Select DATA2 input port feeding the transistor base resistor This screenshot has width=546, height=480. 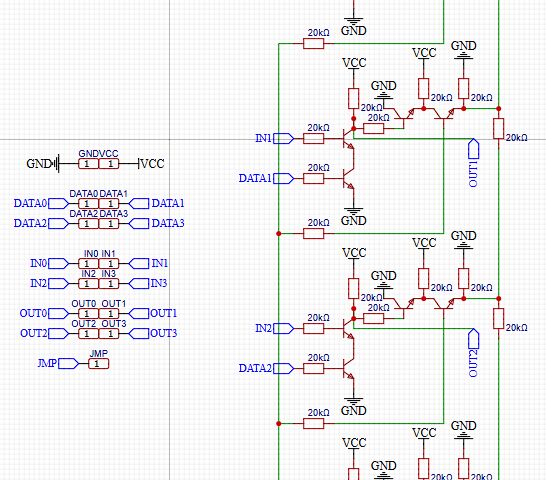tap(284, 369)
